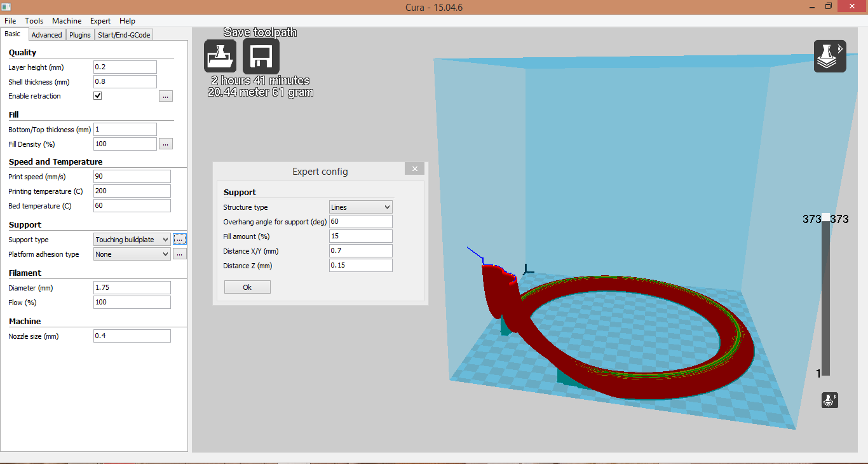Viewport: 868px width, 464px height.
Task: Click the 'Speed and Temperature' heading
Action: point(56,162)
